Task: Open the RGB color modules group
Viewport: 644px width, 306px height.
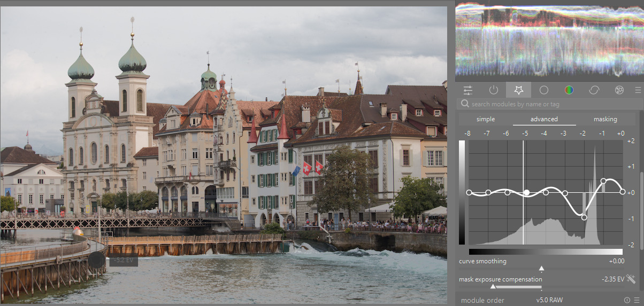Action: tap(569, 90)
